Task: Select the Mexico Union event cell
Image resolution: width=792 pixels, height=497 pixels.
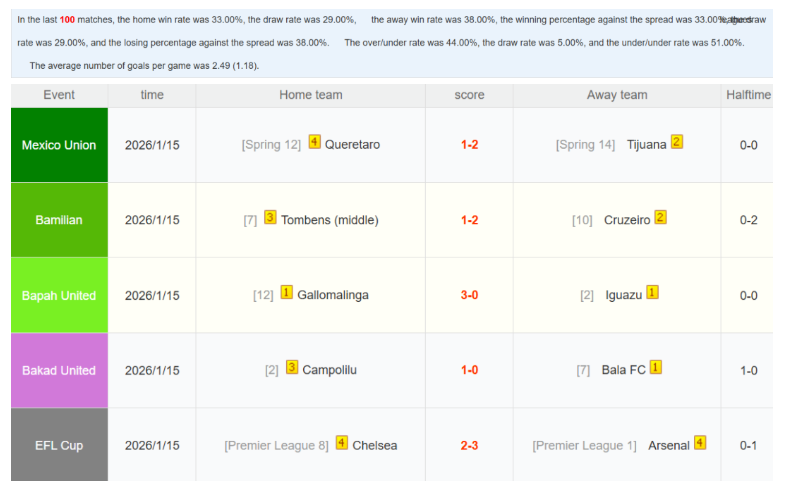Action: coord(59,145)
